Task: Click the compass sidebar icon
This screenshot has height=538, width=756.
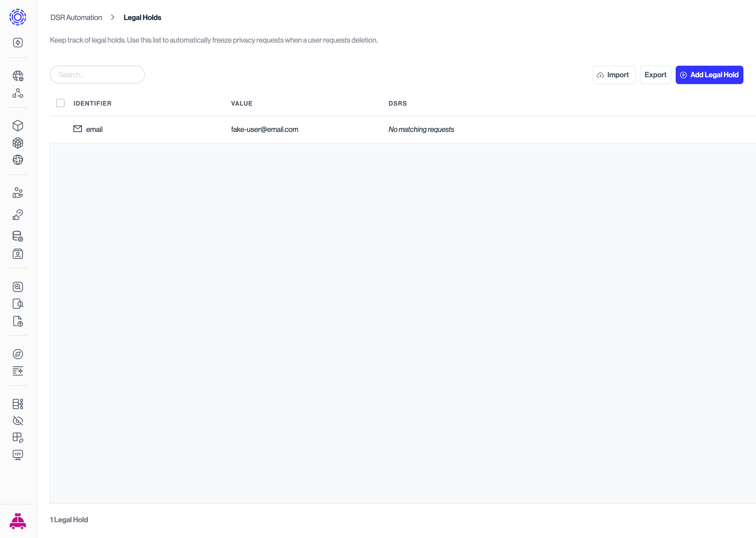Action: tap(18, 354)
